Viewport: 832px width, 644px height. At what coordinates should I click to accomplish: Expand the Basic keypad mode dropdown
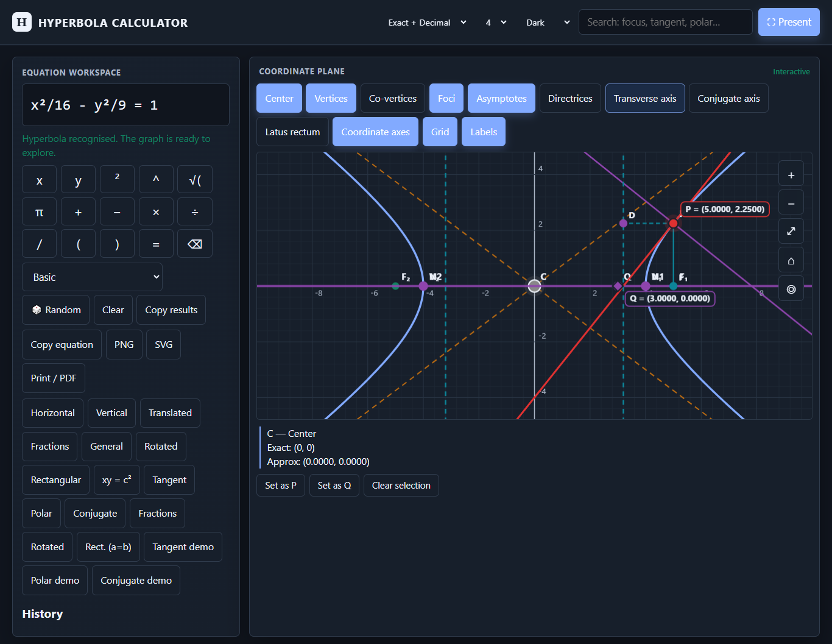pyautogui.click(x=93, y=277)
